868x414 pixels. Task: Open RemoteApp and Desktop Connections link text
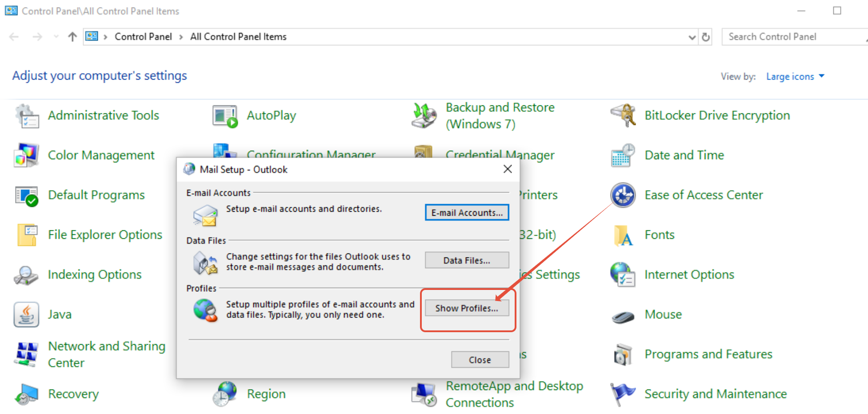click(514, 394)
